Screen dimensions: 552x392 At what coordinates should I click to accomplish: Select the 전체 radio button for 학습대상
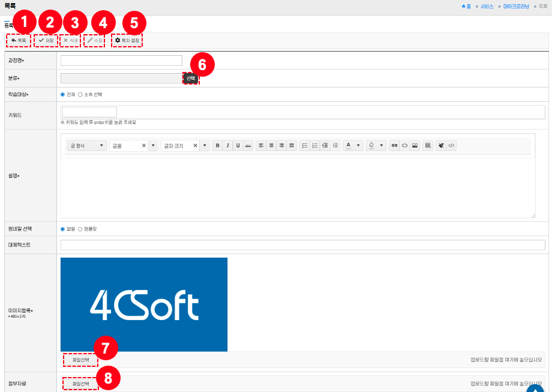[x=63, y=95]
